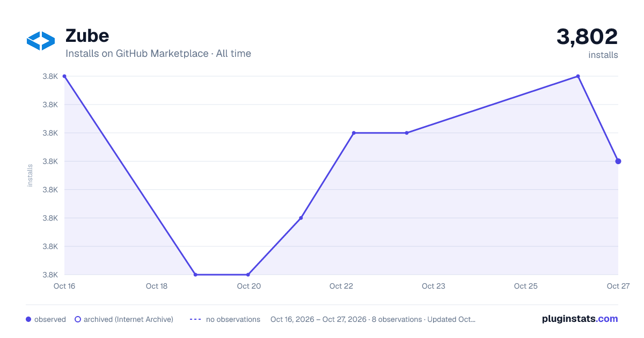Click the topmost 3.8K y-axis label

[x=50, y=76]
